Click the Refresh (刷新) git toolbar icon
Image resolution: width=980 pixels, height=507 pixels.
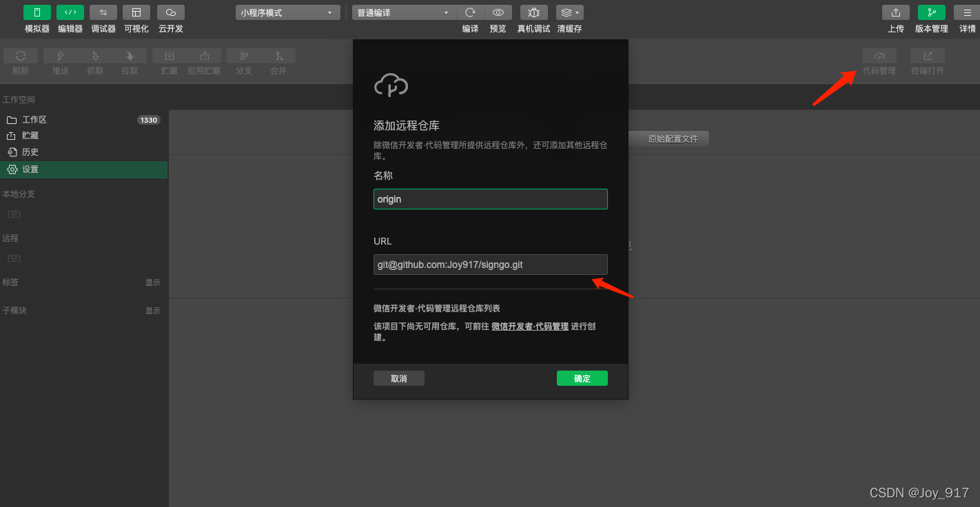pos(21,56)
